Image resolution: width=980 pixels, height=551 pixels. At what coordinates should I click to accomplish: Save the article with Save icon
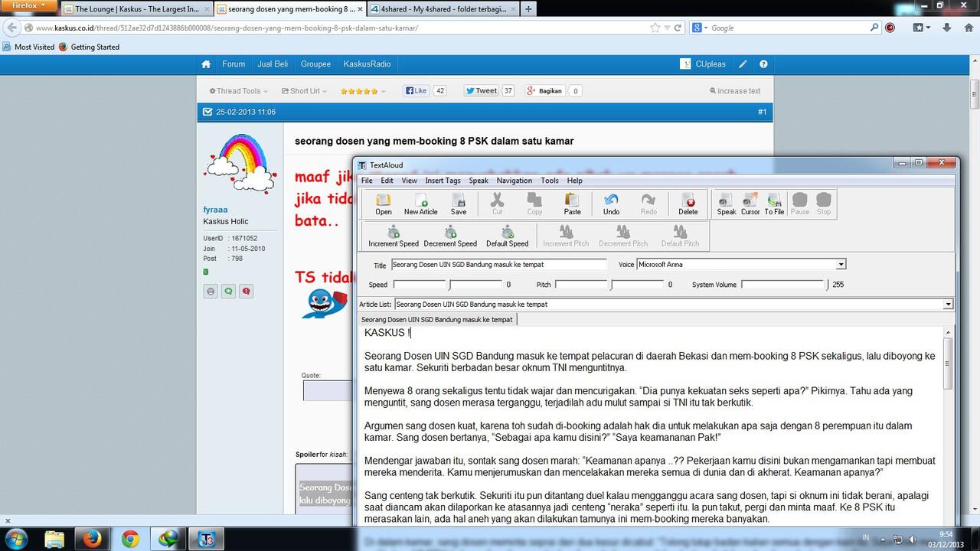pyautogui.click(x=459, y=204)
